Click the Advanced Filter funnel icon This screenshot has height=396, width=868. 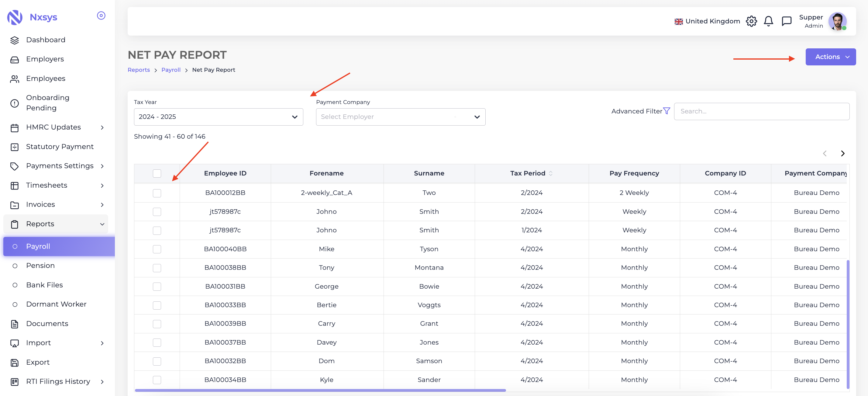click(x=666, y=111)
